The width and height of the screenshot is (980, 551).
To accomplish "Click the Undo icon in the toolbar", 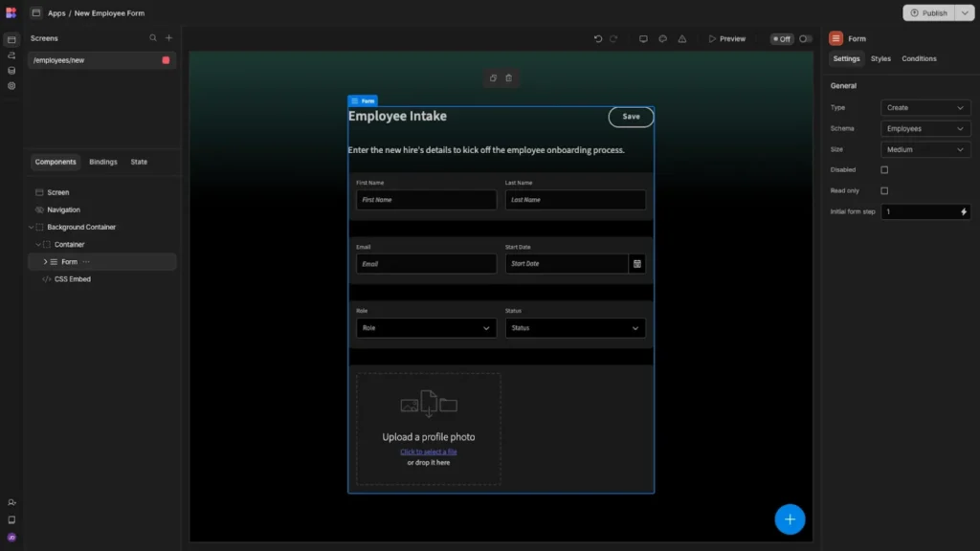I will 599,38.
